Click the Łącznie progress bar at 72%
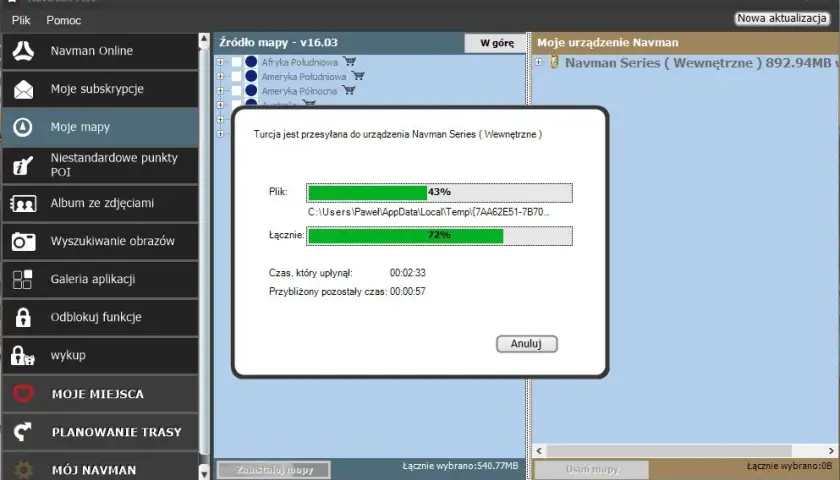The width and height of the screenshot is (840, 480). 439,236
